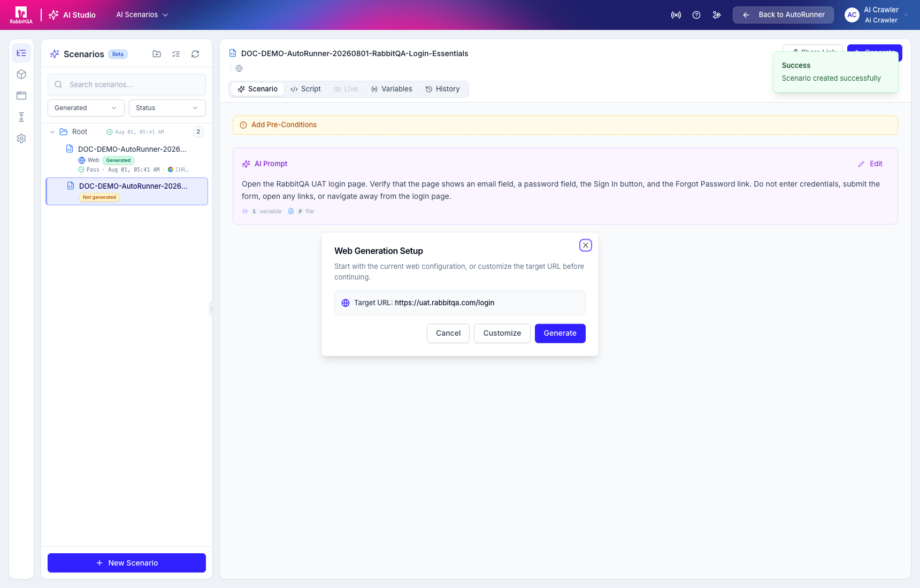Click the Beta badge

pos(118,54)
